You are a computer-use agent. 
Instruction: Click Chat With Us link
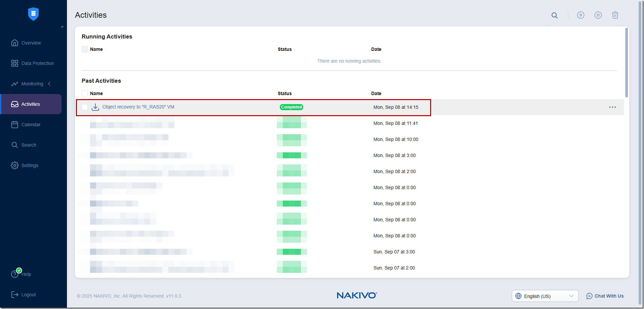[x=609, y=296]
